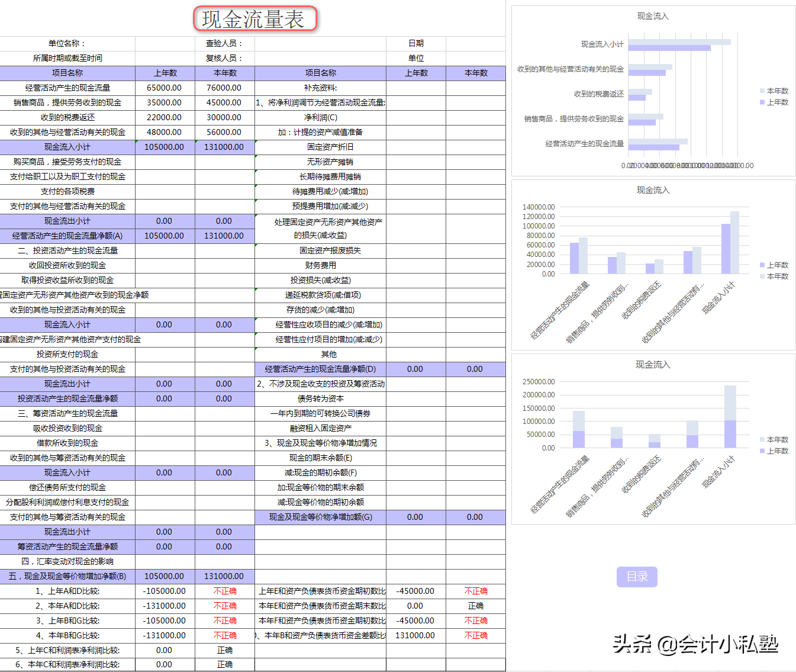Select the 吸收投资收到的现金 cell
This screenshot has height=672, width=796.
pos(67,428)
